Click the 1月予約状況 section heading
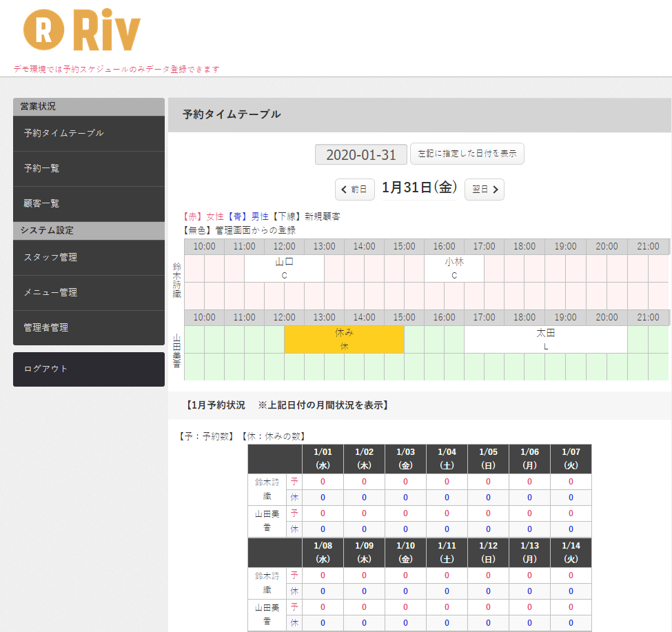 (287, 405)
